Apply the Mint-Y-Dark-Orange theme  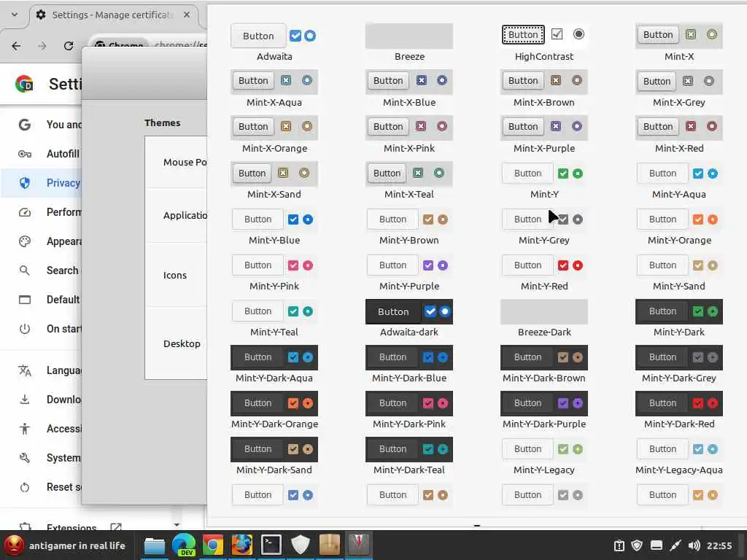point(274,411)
